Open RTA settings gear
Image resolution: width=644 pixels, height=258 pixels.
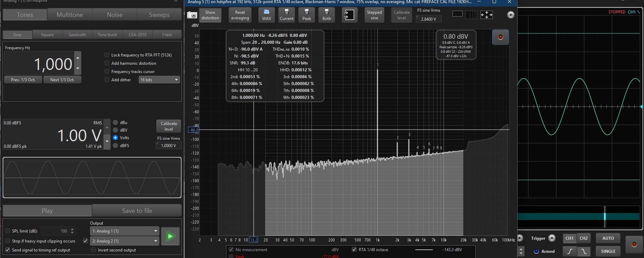(511, 15)
